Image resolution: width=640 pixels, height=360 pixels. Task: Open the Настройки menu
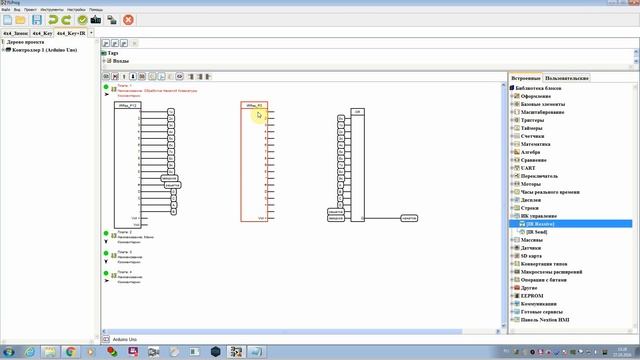pyautogui.click(x=76, y=9)
